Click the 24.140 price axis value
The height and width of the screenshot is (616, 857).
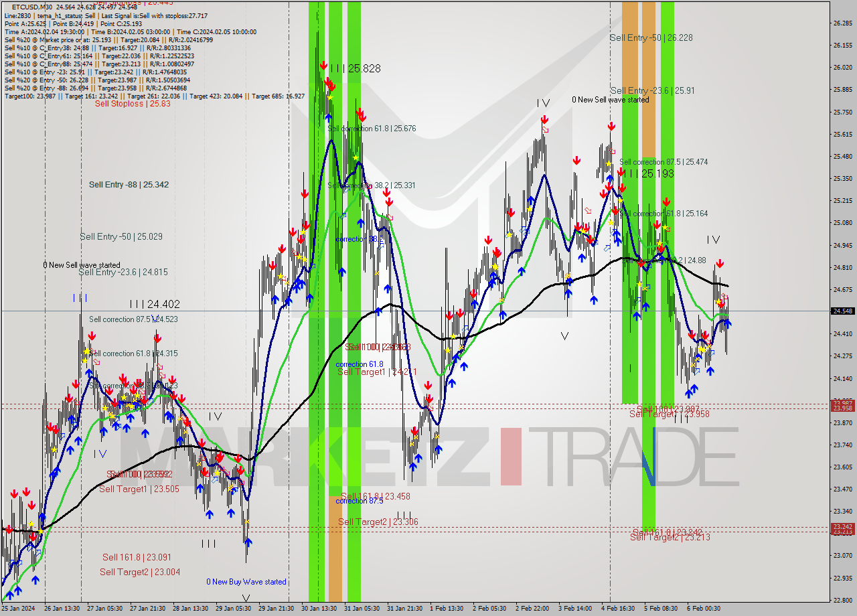point(842,378)
